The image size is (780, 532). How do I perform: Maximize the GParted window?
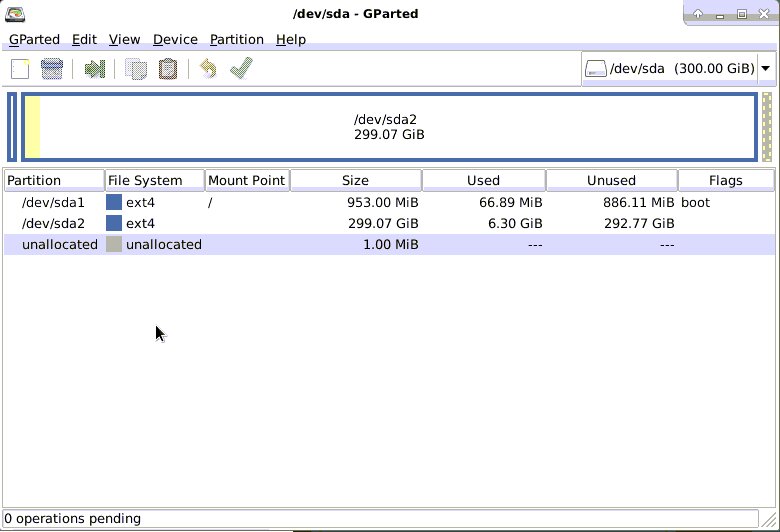[x=742, y=14]
